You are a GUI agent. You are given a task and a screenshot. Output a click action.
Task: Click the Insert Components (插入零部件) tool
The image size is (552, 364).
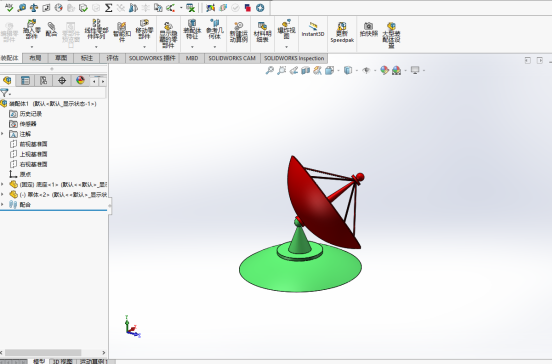pyautogui.click(x=32, y=30)
